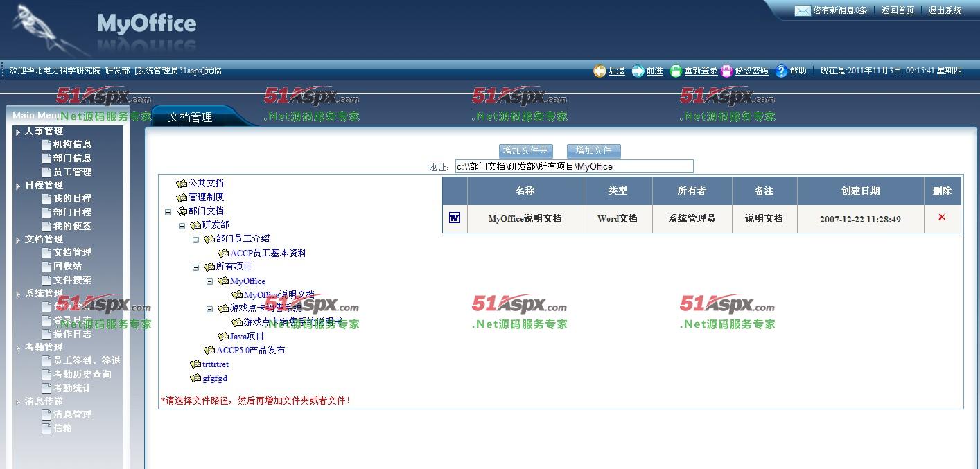Viewport: 980px width, 469px height.
Task: Click the 2007-12-22 11:28:49 date cell
Action: (860, 219)
